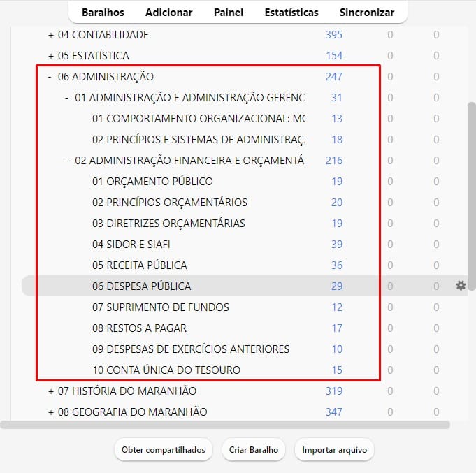
Task: Click the horizontal scrollbar at the bottom
Action: [225, 425]
